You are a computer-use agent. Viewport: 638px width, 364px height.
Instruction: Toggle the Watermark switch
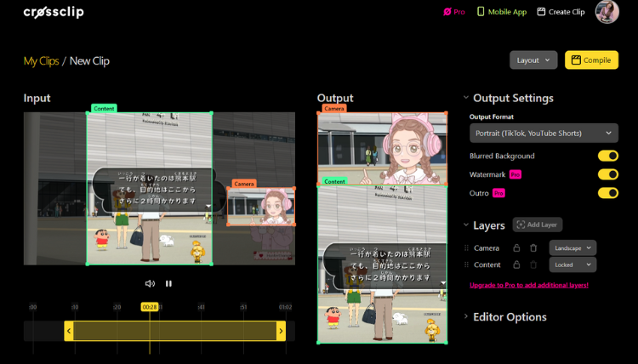click(608, 174)
